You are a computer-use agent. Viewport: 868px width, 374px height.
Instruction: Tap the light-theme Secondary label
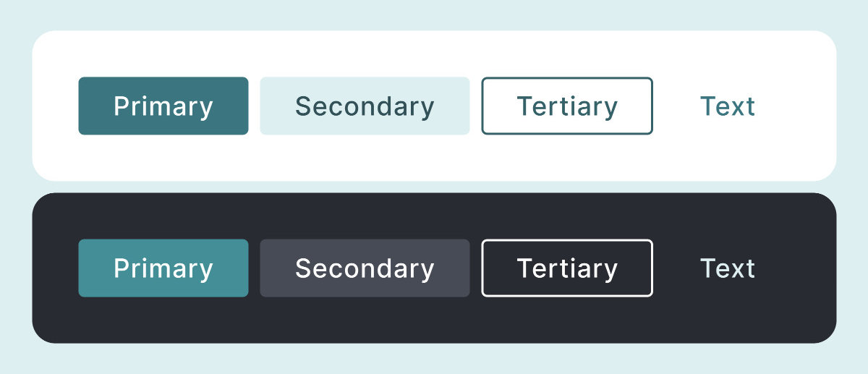click(x=365, y=106)
